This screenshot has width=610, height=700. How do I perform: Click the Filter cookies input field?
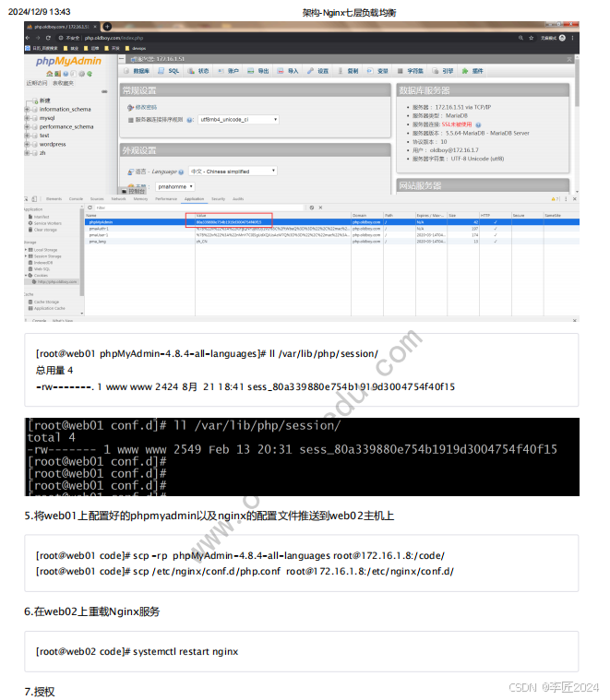199,208
